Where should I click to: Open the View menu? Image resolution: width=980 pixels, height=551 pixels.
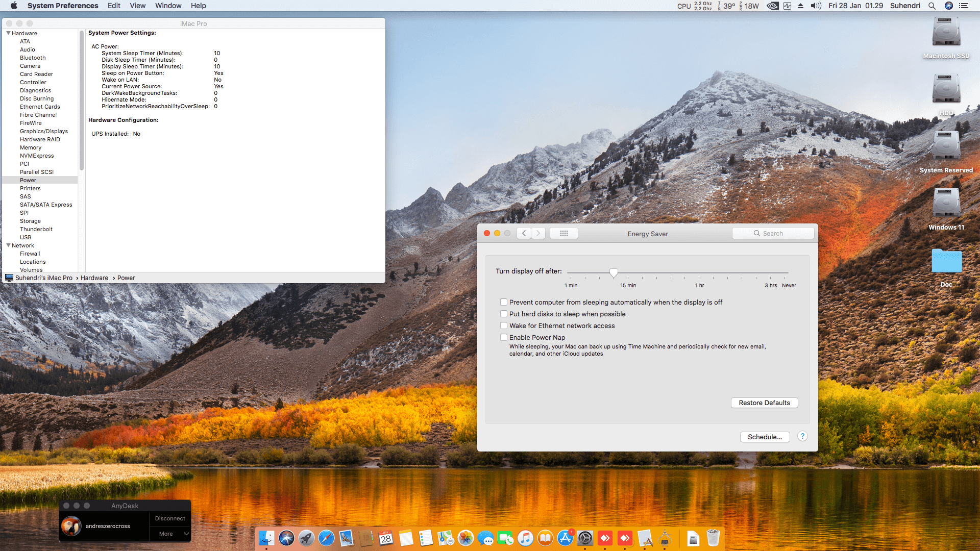tap(137, 6)
